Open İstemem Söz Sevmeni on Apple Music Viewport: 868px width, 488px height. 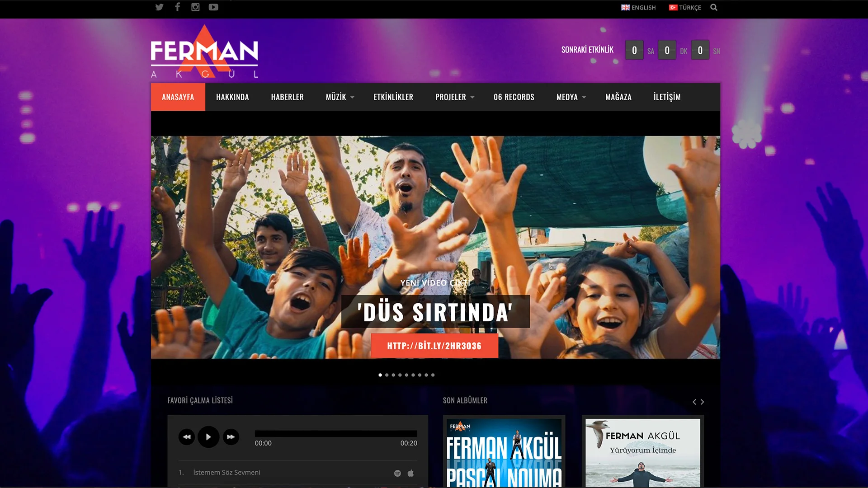[x=411, y=474]
